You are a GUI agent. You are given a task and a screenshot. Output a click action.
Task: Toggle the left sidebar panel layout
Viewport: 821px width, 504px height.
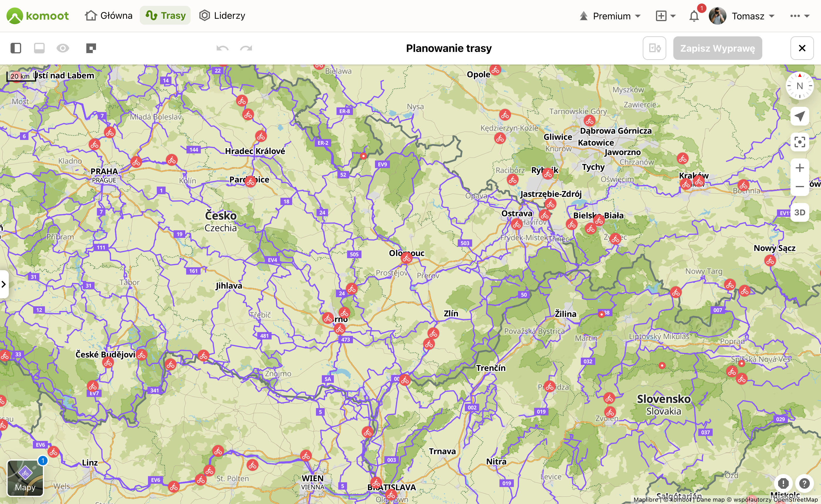16,48
